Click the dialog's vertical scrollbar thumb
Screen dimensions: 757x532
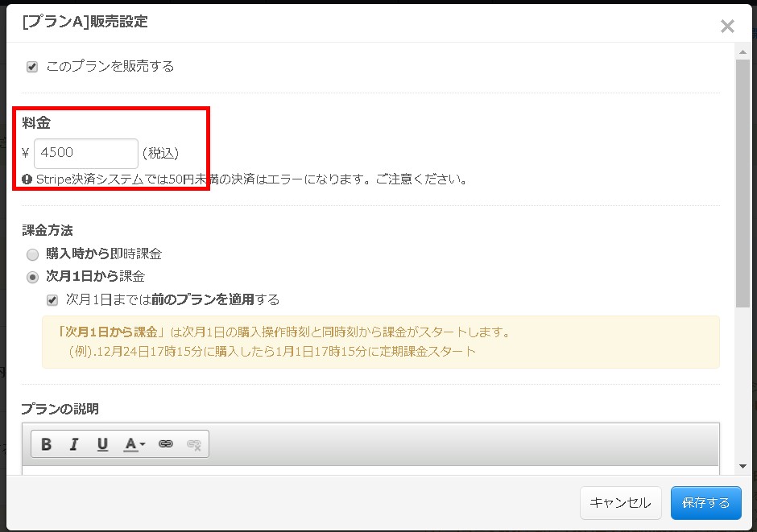coord(743,184)
